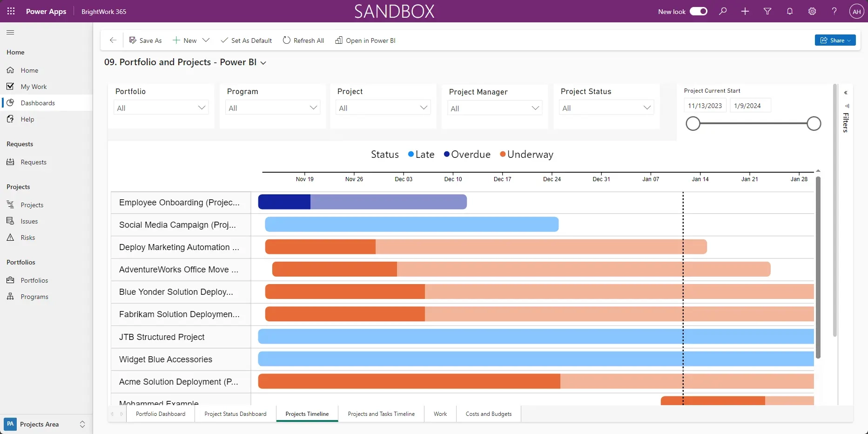
Task: Select the filter icon in the top bar
Action: coord(767,11)
